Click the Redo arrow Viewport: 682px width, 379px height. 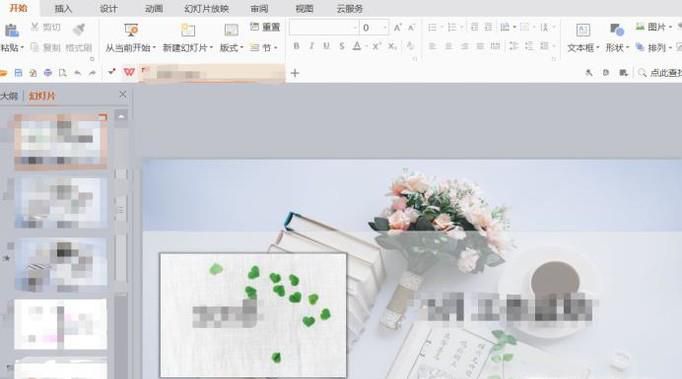92,73
